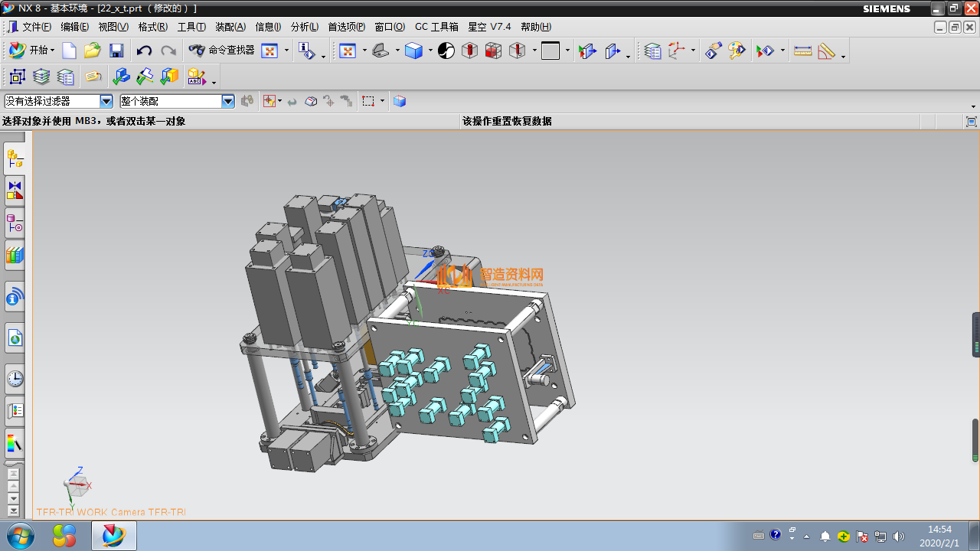Open the 装配(A) menu
980x551 pixels.
(x=230, y=27)
